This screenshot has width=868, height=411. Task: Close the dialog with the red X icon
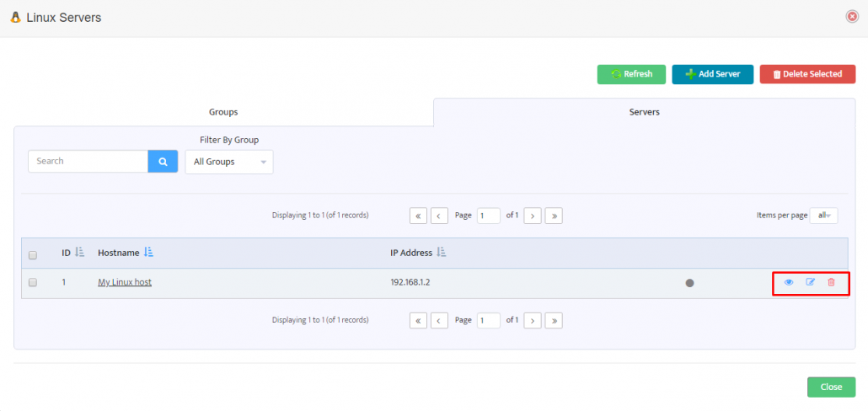pyautogui.click(x=852, y=17)
